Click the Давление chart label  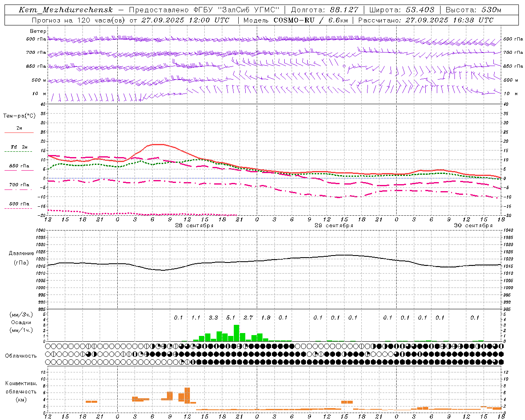tap(21, 253)
